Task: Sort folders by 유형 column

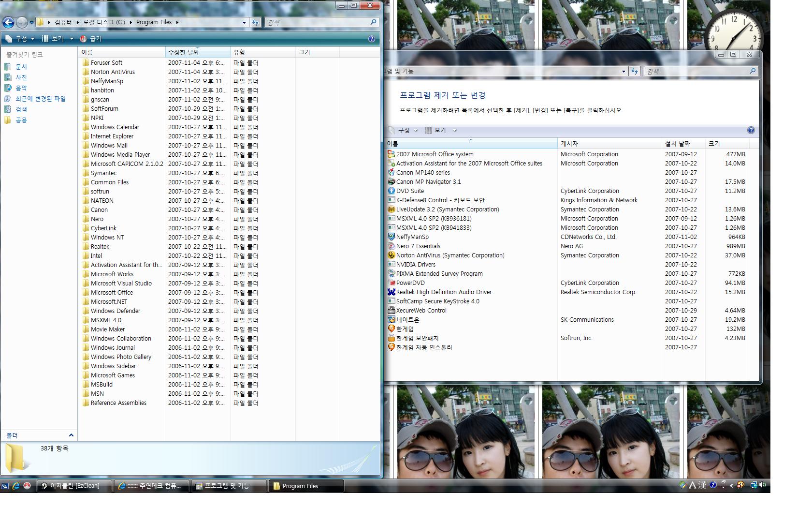Action: (x=263, y=52)
